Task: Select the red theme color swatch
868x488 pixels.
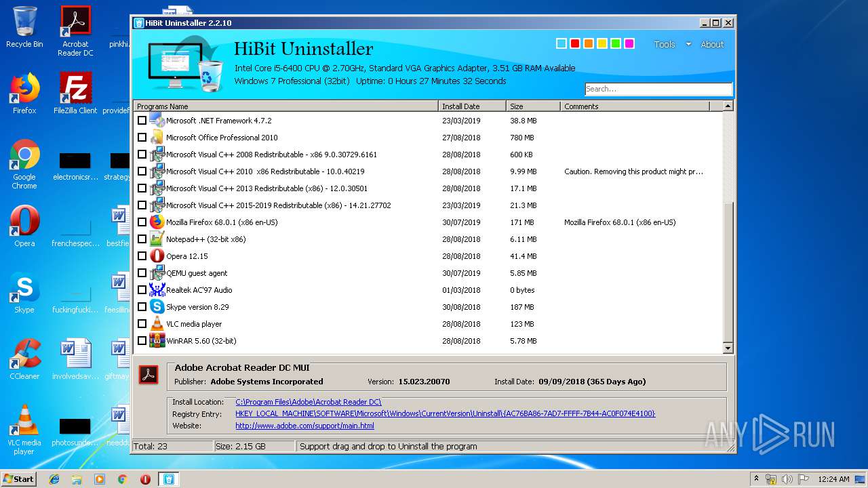Action: [575, 43]
